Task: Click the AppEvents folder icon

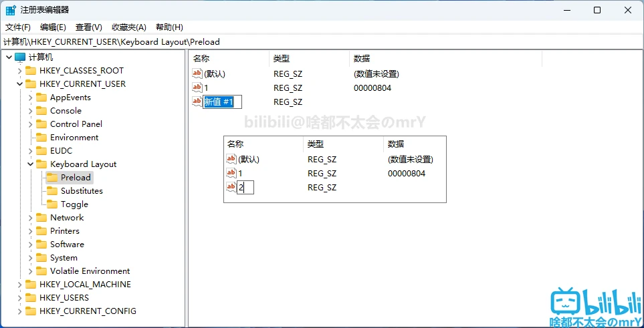Action: point(41,98)
